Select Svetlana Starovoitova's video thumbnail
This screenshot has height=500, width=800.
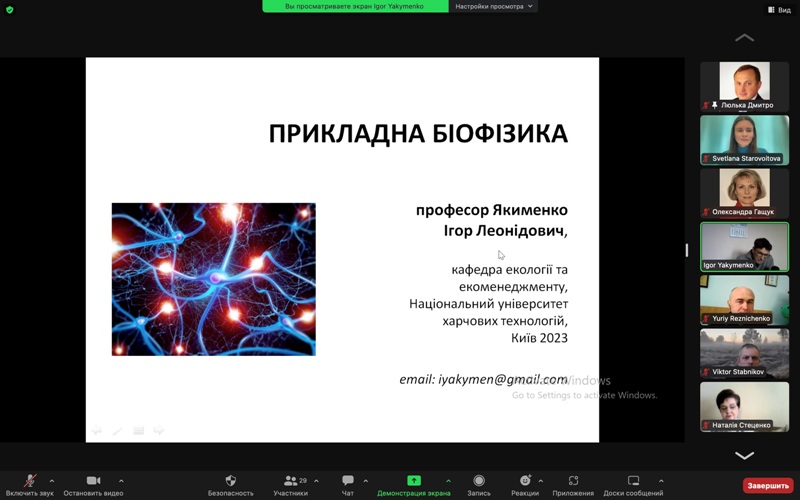tap(744, 140)
